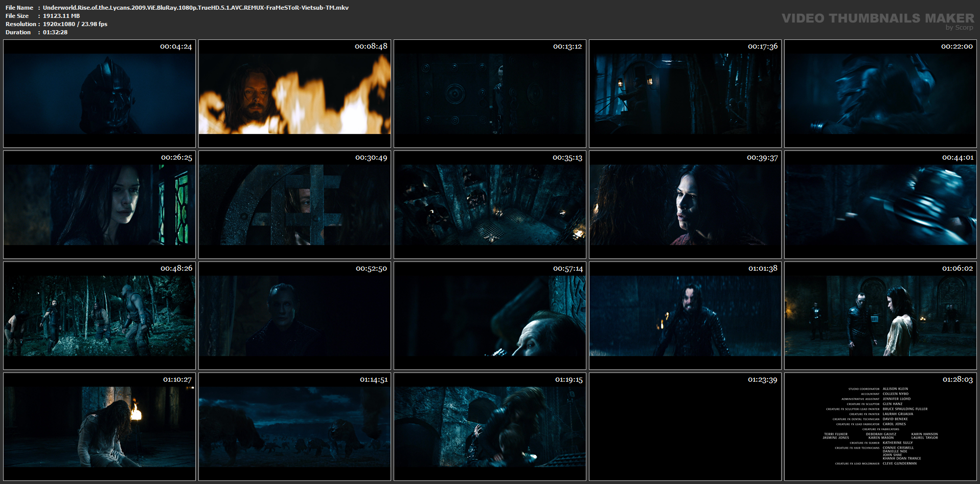The image size is (980, 484).
Task: Click the file name text Underworld.Rise.of.the.Lycans
Action: [x=196, y=8]
